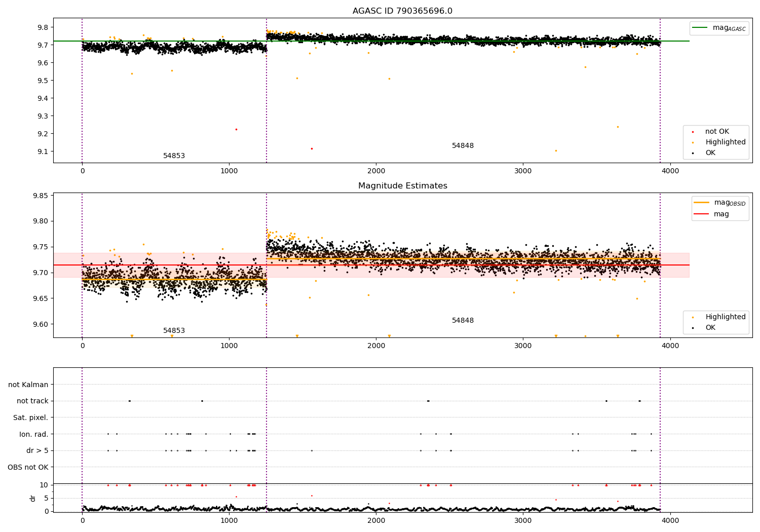Click the orange highlighted point at 9.1 in top plot
Viewport: 760px width, 532px height.
(x=556, y=150)
